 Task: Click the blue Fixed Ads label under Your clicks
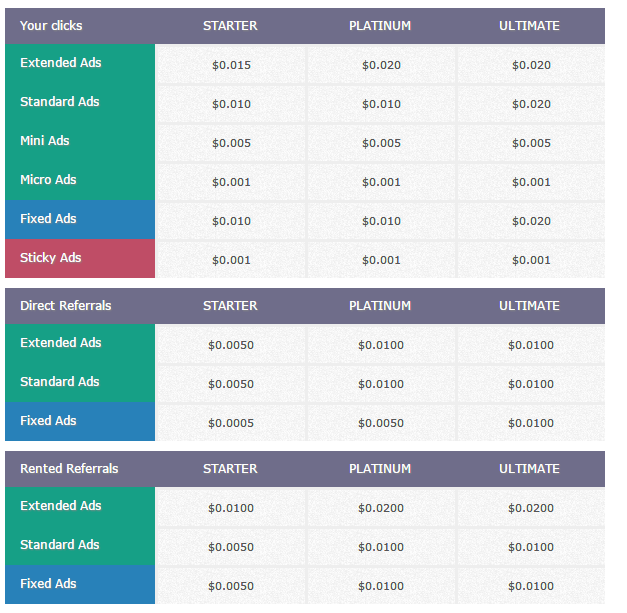tap(48, 219)
